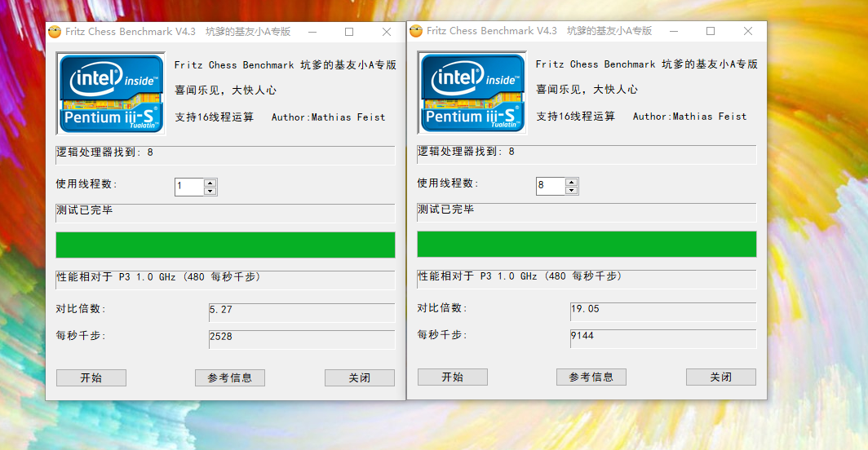
Task: Decrease thread count with down arrow in left window
Action: [210, 191]
